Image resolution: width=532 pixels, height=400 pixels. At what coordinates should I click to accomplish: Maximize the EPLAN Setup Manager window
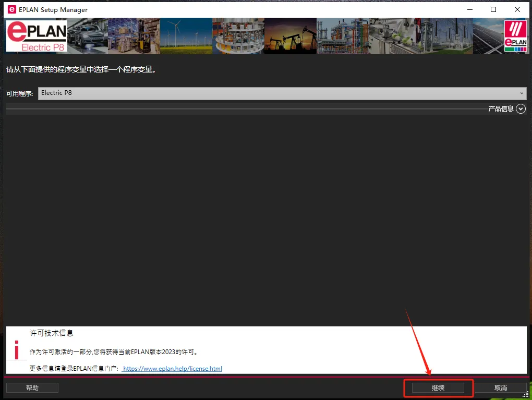coord(493,9)
